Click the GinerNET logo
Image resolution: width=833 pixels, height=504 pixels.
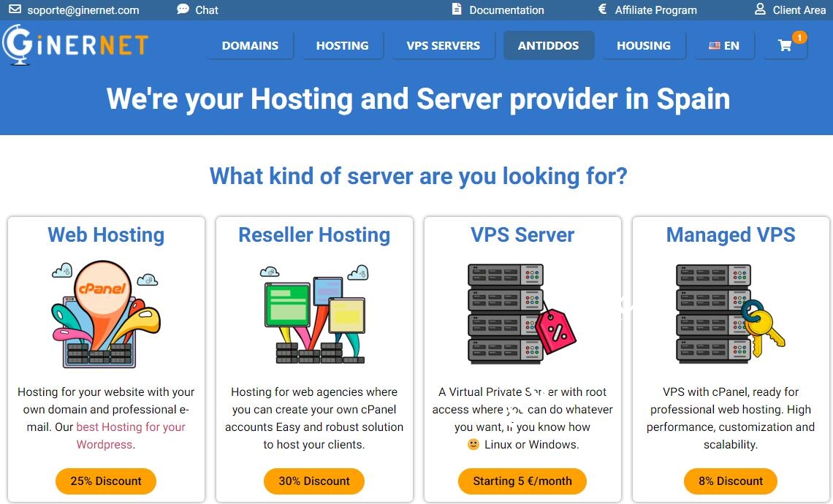point(75,45)
